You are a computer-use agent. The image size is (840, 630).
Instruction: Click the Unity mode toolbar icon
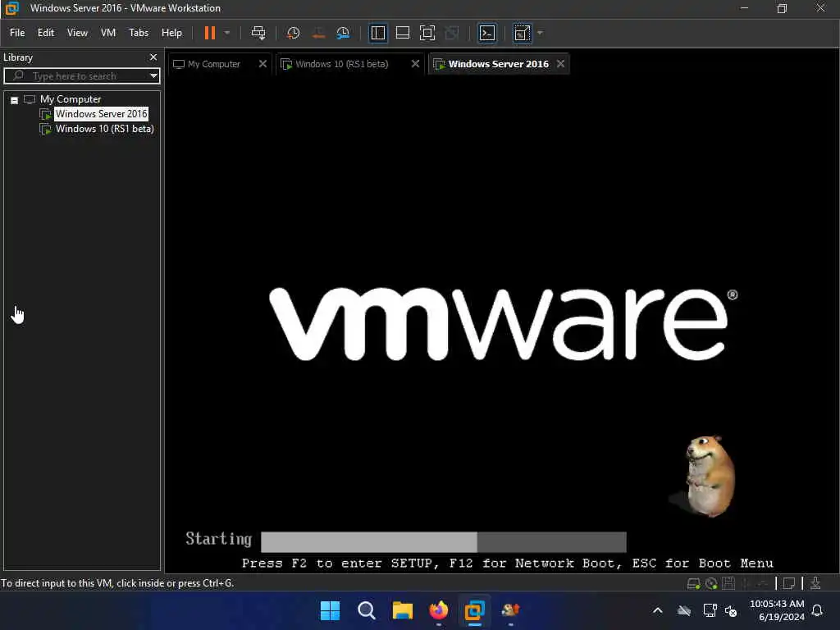452,33
